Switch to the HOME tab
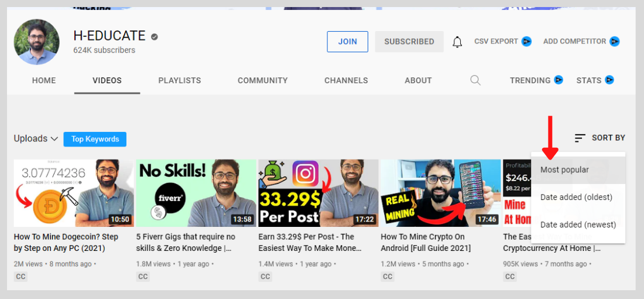Image resolution: width=644 pixels, height=299 pixels. coord(44,80)
